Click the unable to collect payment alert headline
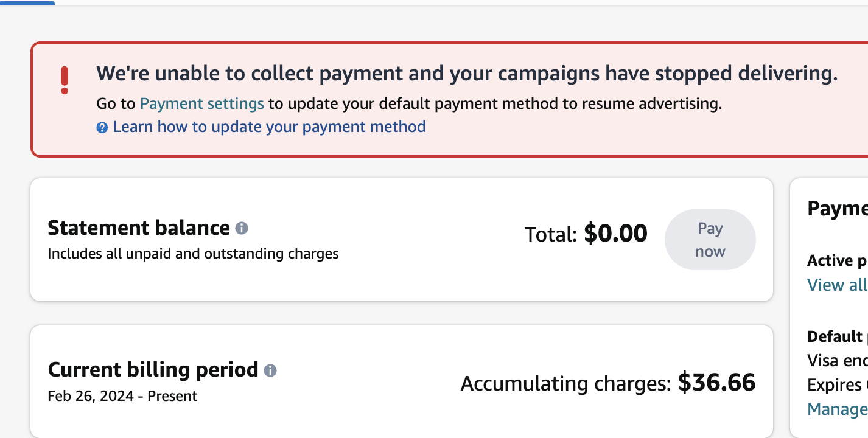Image resolution: width=868 pixels, height=438 pixels. pos(467,74)
